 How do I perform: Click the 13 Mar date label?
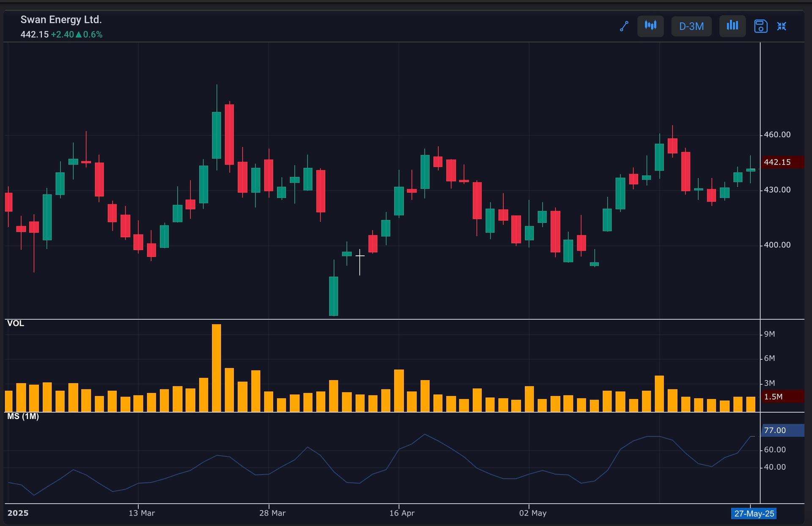[x=142, y=513]
